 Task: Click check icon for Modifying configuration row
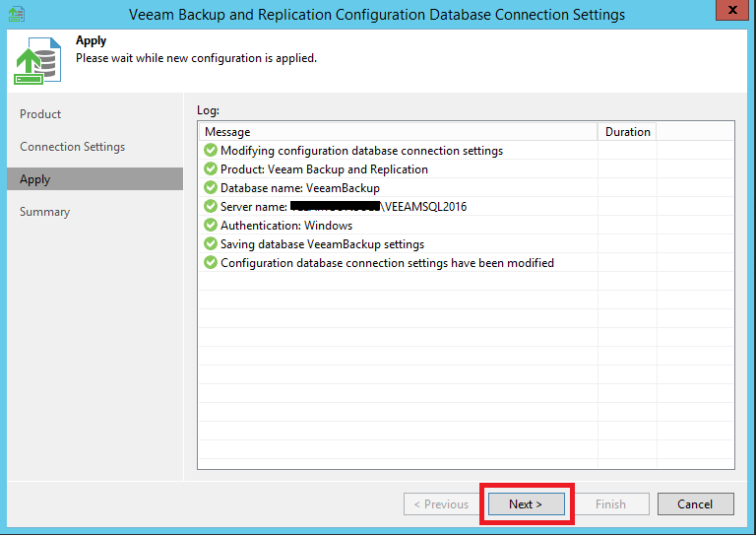pos(211,150)
